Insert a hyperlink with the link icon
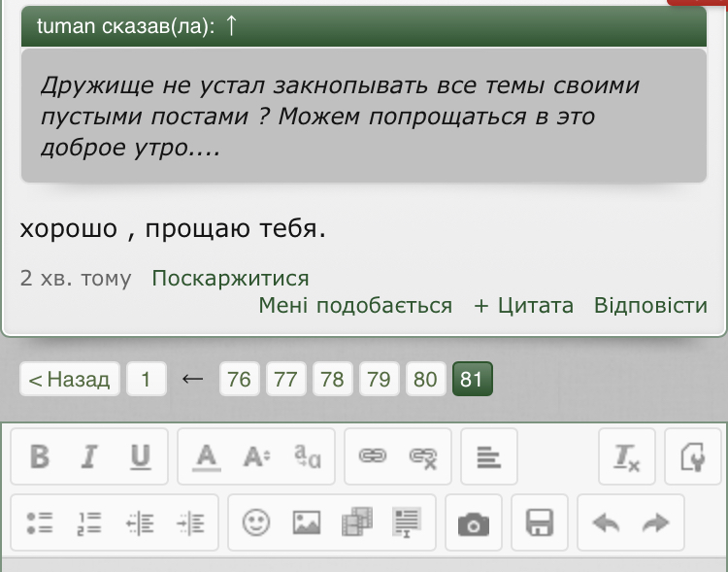728x572 pixels. (x=372, y=456)
